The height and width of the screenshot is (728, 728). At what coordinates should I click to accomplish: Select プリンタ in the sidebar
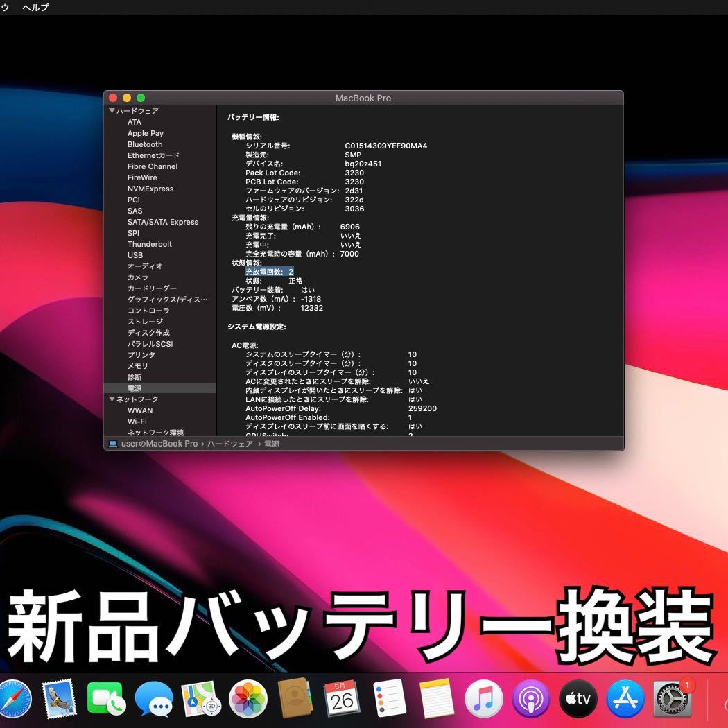coord(141,355)
